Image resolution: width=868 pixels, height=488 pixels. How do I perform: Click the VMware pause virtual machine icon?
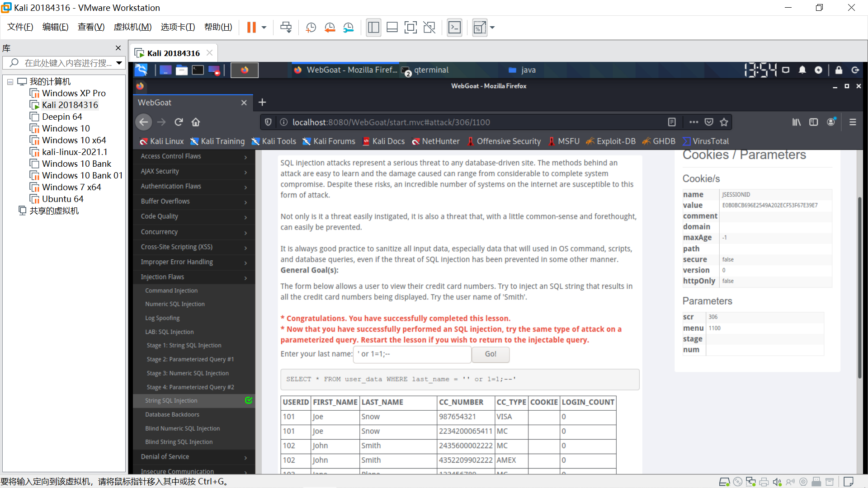pos(251,28)
